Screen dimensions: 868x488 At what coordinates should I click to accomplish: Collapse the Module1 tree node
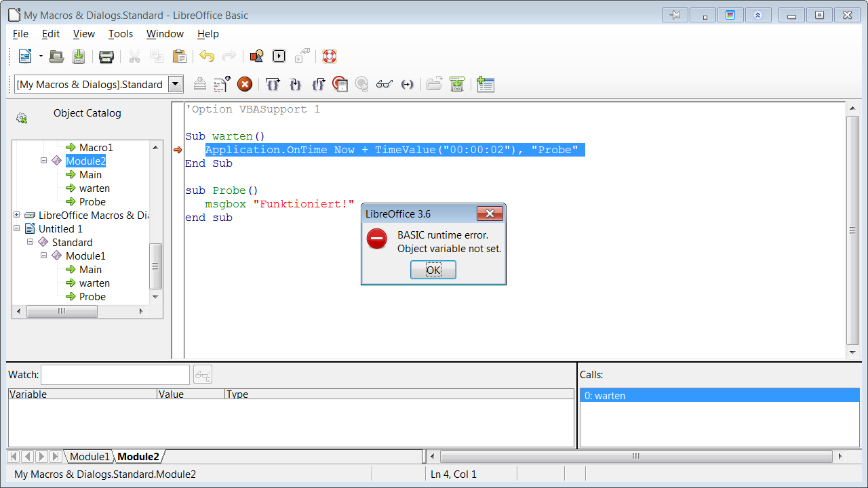click(43, 256)
